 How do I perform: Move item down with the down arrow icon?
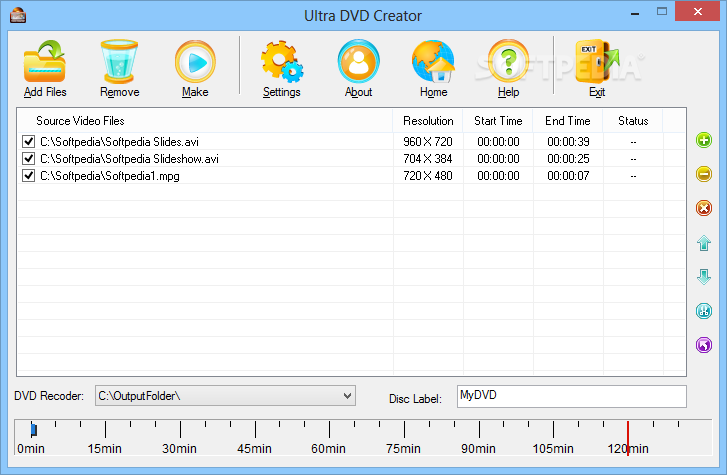click(704, 277)
